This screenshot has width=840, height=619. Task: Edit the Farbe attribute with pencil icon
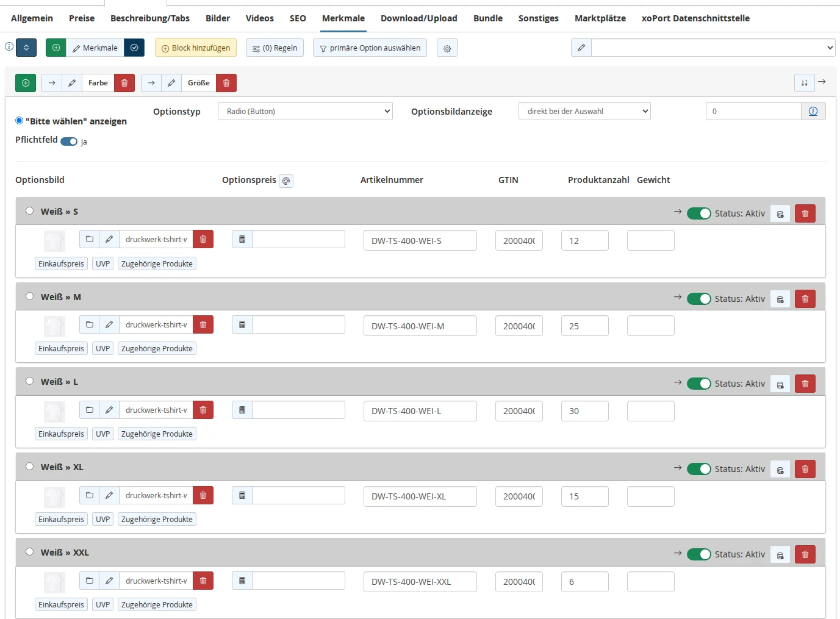coord(72,83)
